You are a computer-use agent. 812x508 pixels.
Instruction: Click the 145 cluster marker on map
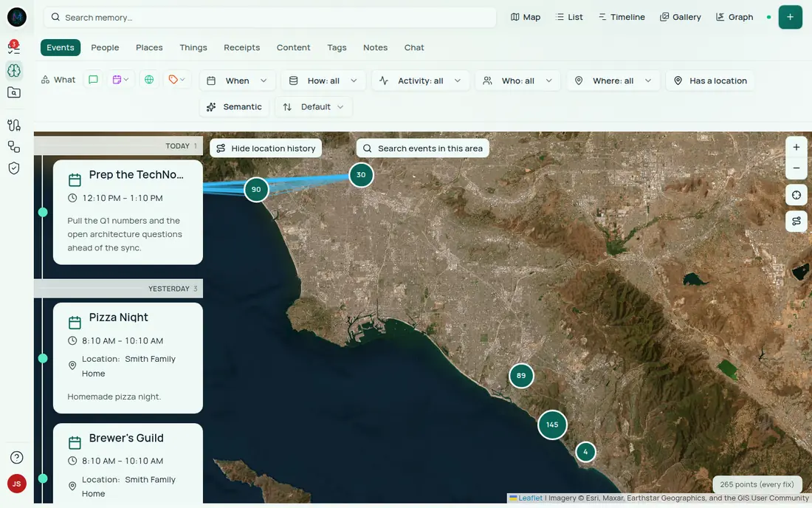tap(552, 425)
